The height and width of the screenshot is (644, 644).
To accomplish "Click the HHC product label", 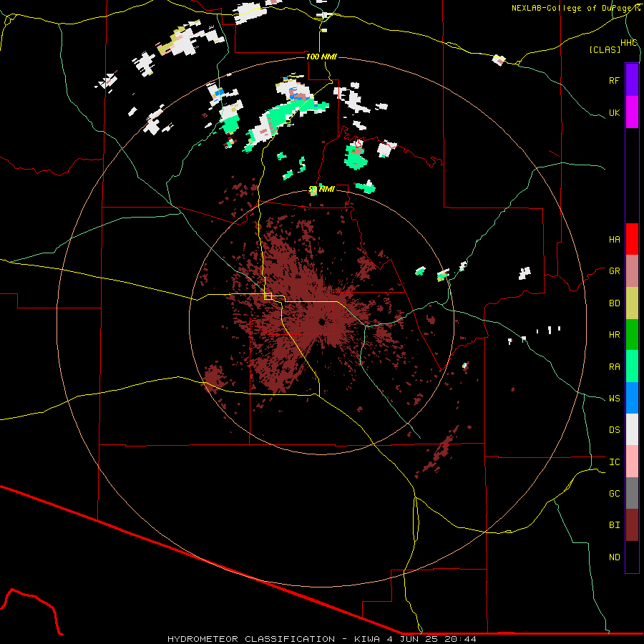I will (629, 43).
